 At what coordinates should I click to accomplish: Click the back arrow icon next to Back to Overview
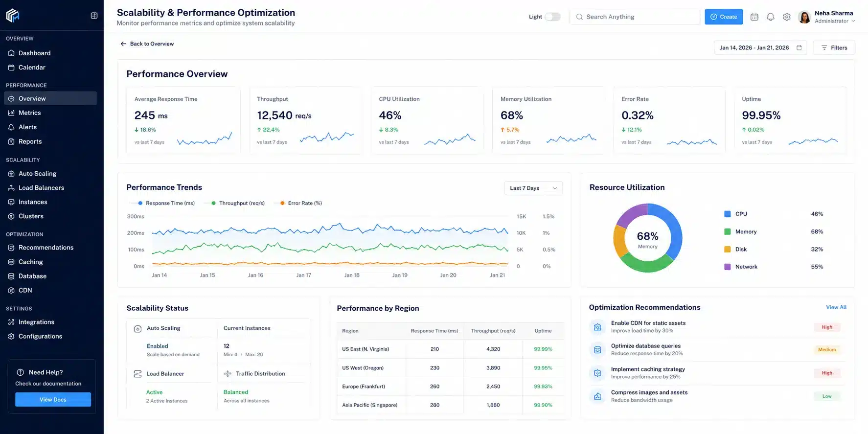[123, 44]
